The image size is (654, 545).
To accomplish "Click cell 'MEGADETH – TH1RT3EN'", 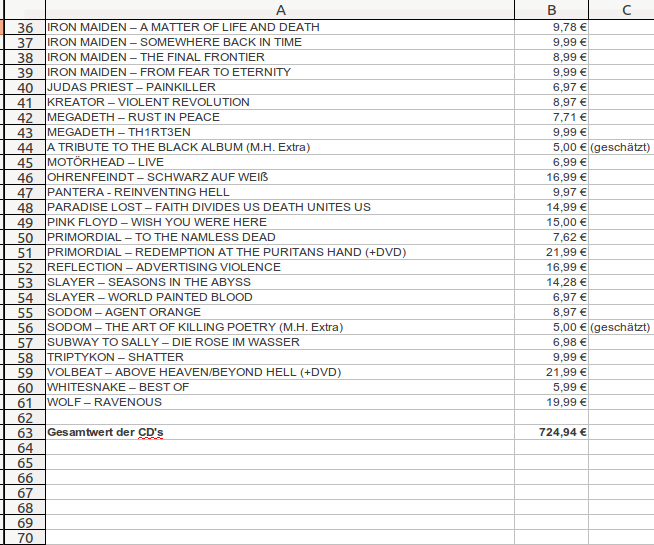I will point(280,133).
